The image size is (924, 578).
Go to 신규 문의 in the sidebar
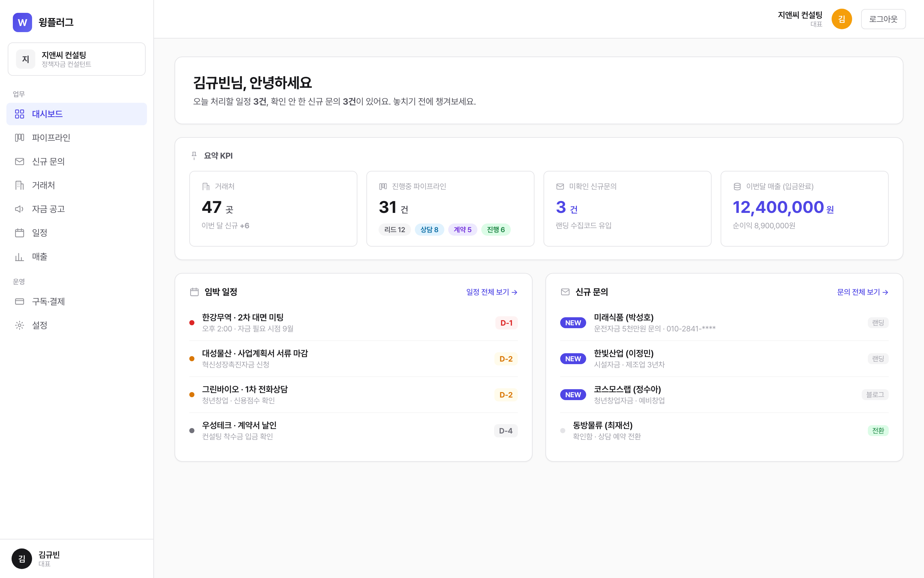point(77,161)
